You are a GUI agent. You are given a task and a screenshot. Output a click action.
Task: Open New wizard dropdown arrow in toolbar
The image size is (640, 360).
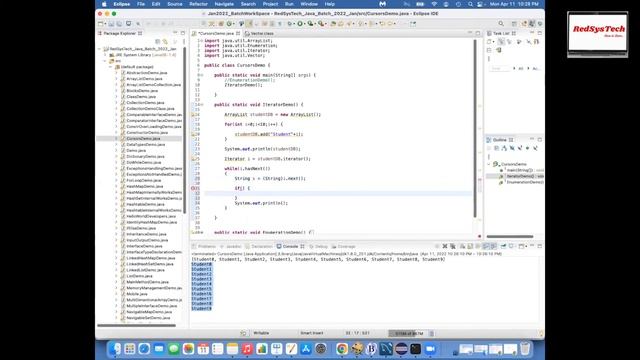(105, 24)
